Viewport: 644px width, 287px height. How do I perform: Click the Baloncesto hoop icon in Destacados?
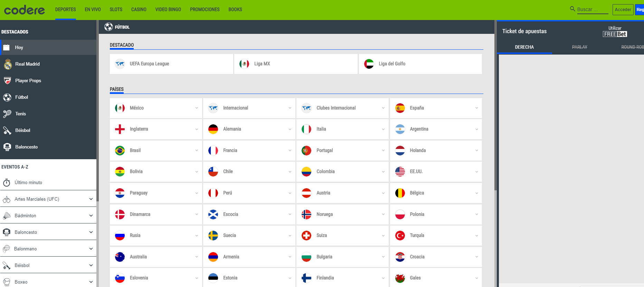pyautogui.click(x=7, y=147)
